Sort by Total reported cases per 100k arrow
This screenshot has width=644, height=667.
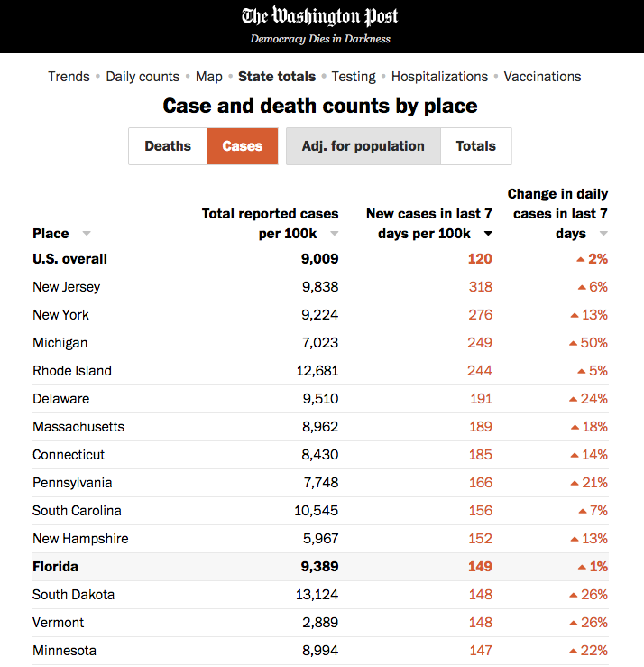pyautogui.click(x=334, y=234)
